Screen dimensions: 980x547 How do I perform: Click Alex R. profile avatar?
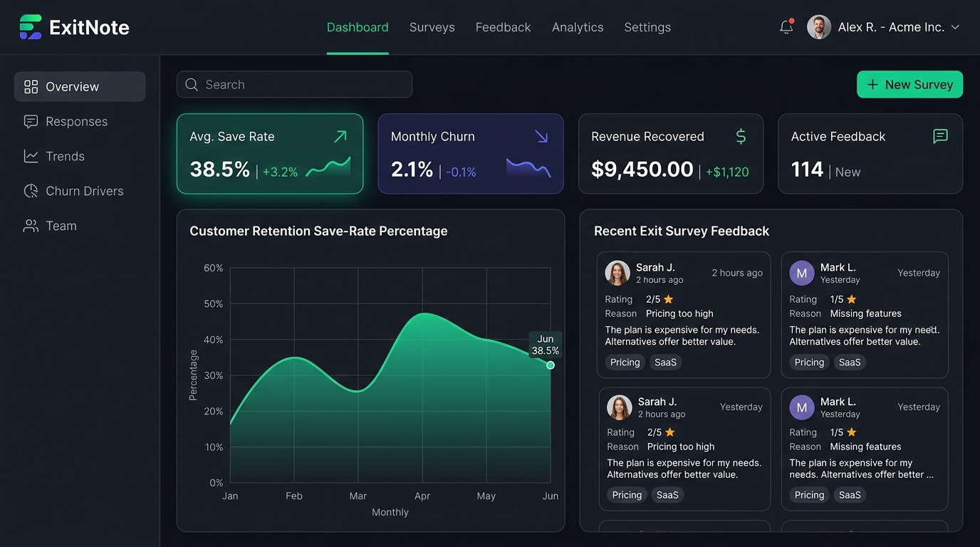(x=819, y=27)
